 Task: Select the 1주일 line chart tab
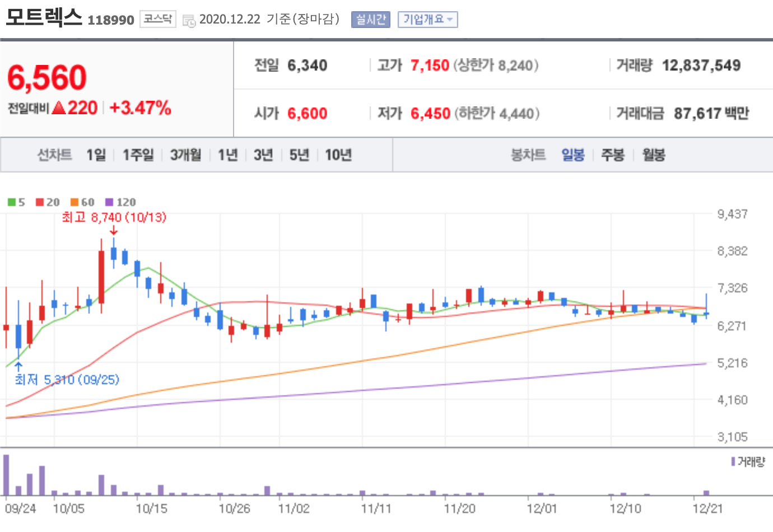138,155
